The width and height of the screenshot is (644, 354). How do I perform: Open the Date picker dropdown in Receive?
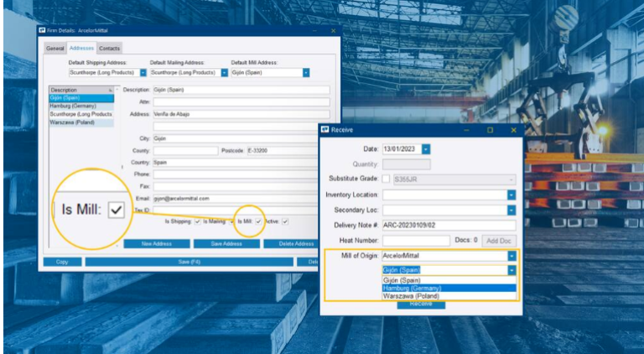(426, 149)
